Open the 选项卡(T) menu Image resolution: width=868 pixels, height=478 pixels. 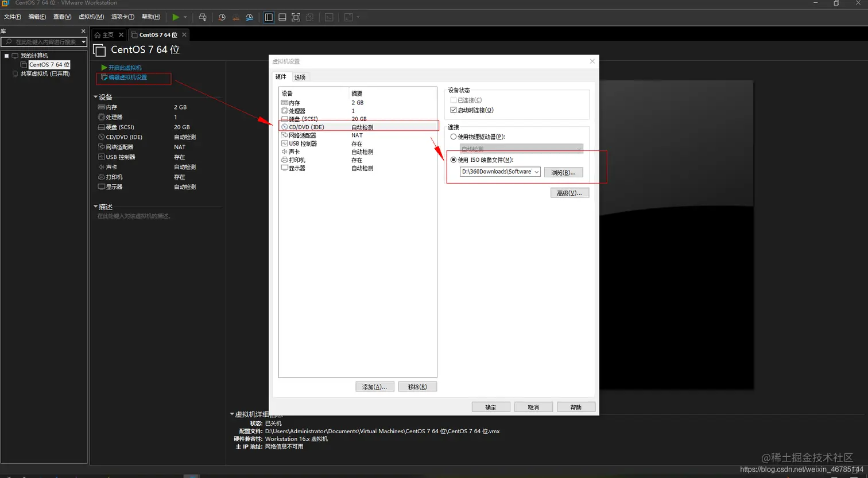click(x=123, y=17)
